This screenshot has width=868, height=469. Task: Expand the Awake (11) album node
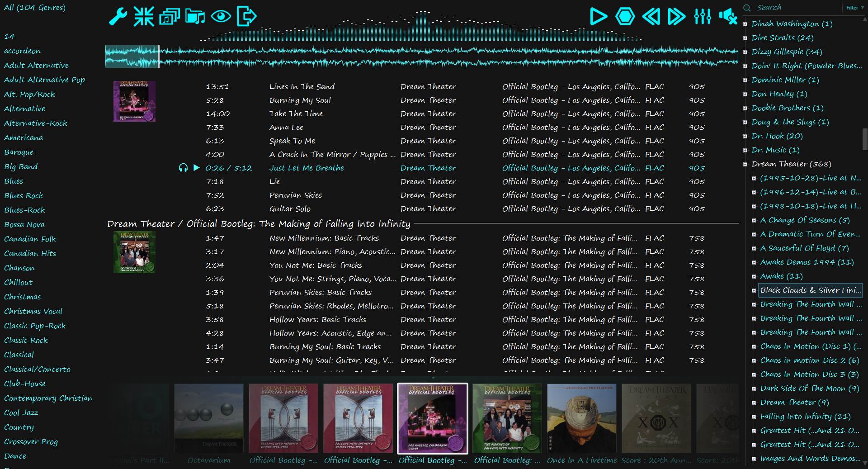754,276
